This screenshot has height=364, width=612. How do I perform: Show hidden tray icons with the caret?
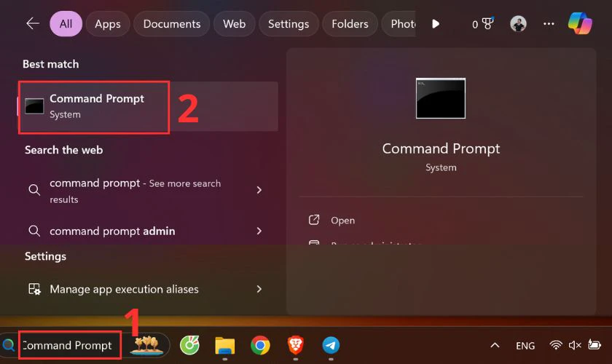tap(495, 345)
